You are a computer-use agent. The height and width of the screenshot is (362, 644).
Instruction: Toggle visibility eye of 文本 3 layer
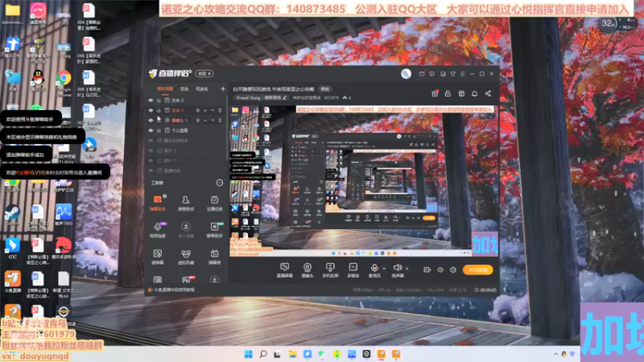[151, 100]
